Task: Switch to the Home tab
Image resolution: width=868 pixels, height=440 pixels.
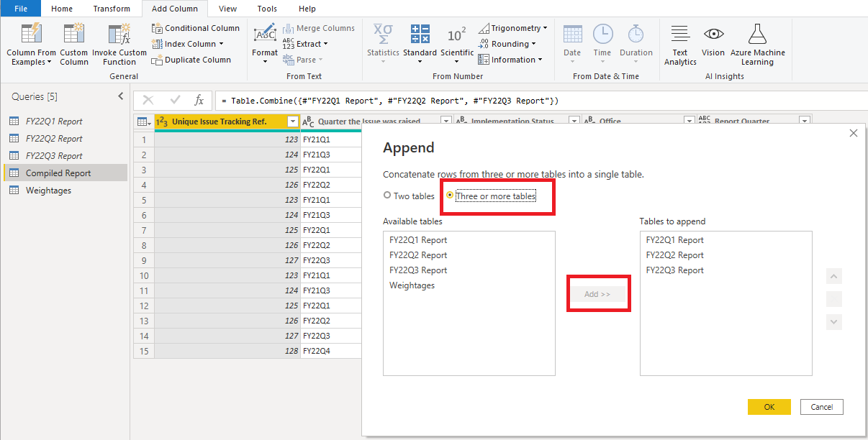Action: coord(62,9)
